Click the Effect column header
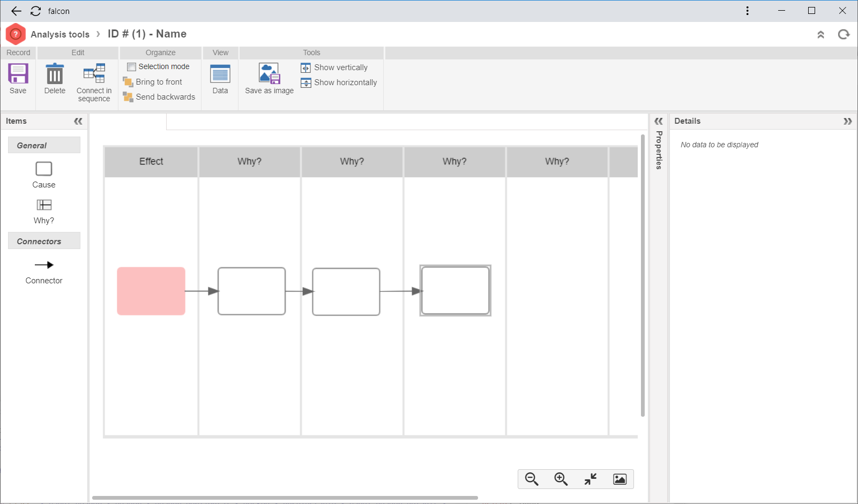The image size is (858, 504). coord(151,161)
